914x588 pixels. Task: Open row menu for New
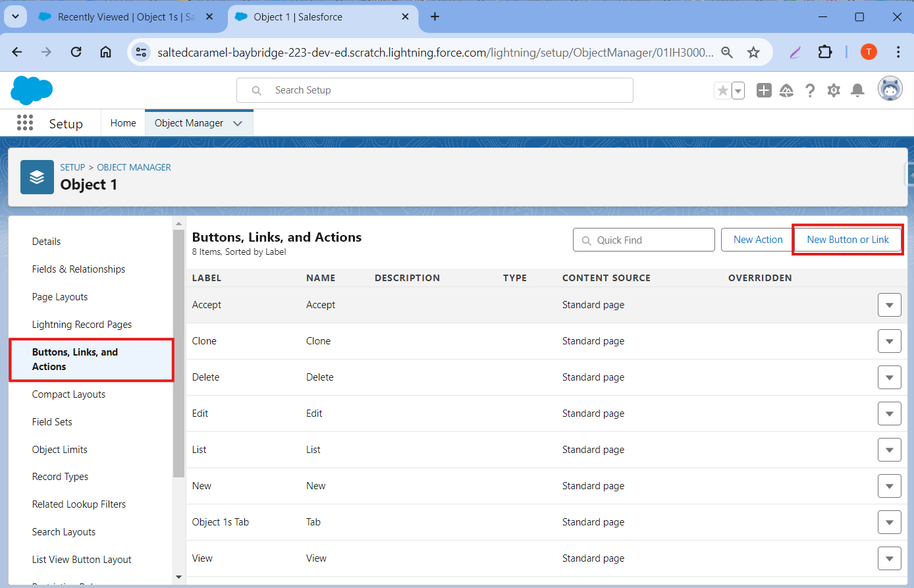(x=890, y=486)
